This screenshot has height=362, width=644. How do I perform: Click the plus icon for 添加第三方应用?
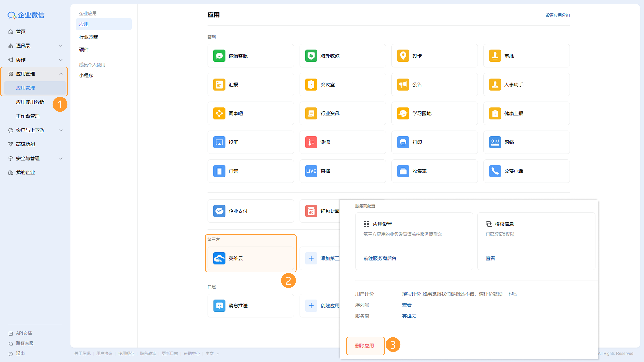(x=311, y=258)
